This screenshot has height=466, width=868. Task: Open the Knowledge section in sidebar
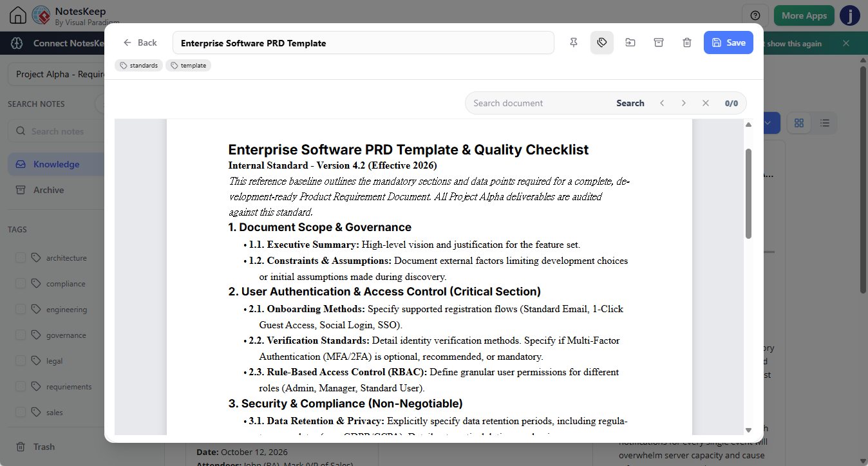coord(56,164)
